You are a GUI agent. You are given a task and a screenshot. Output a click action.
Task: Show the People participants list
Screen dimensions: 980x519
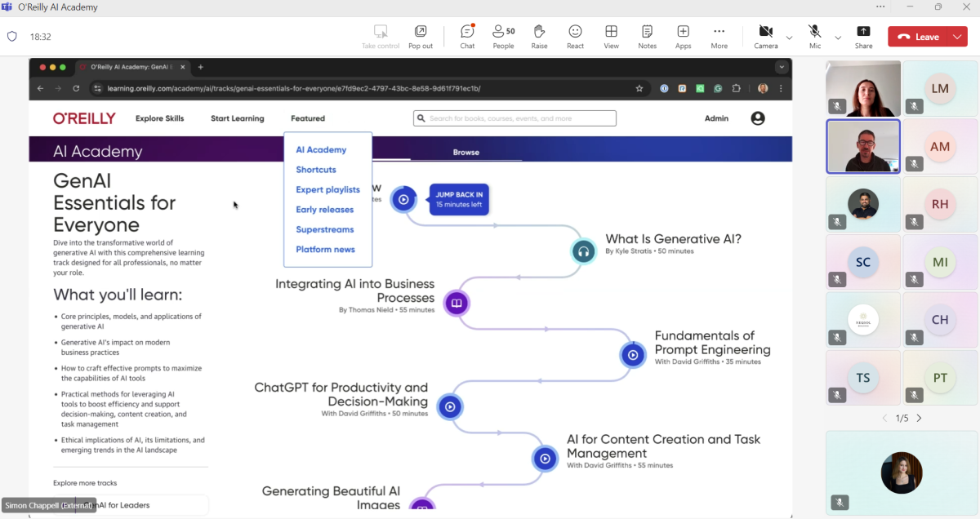pos(503,36)
